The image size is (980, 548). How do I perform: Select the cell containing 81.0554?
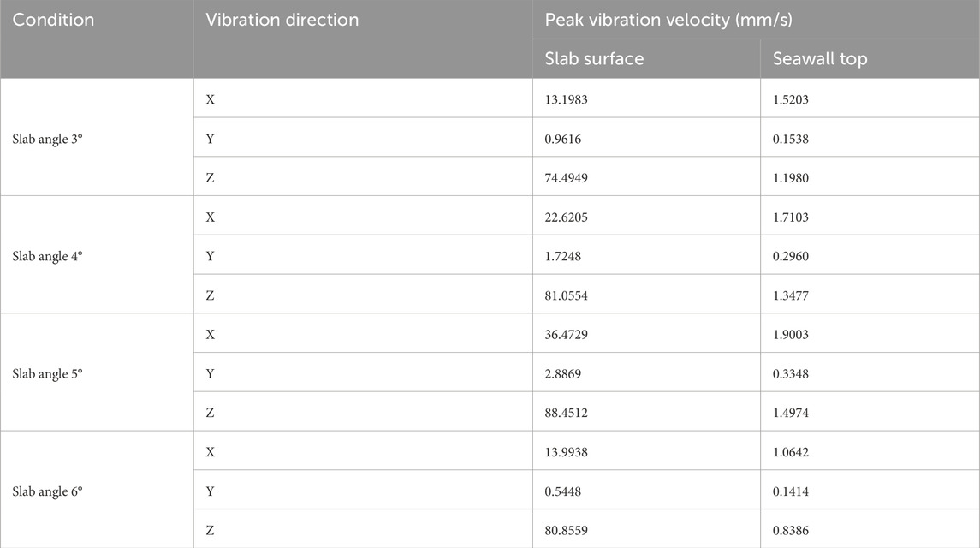646,295
